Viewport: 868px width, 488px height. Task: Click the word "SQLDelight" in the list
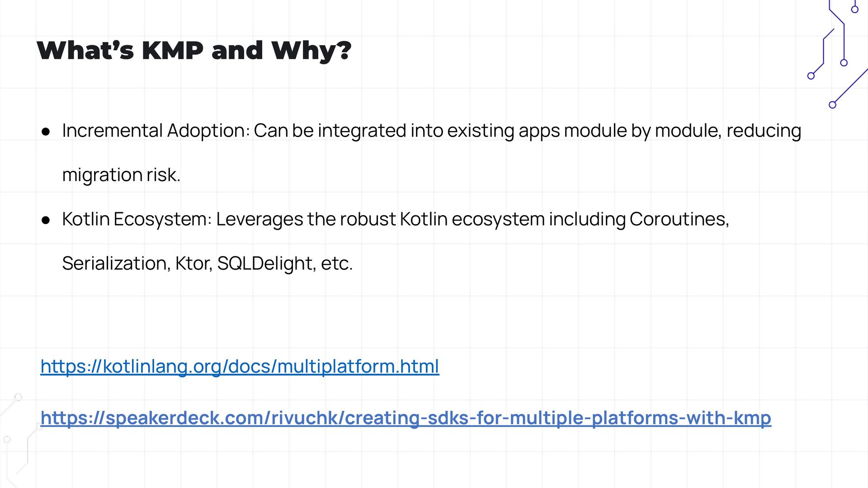point(266,263)
